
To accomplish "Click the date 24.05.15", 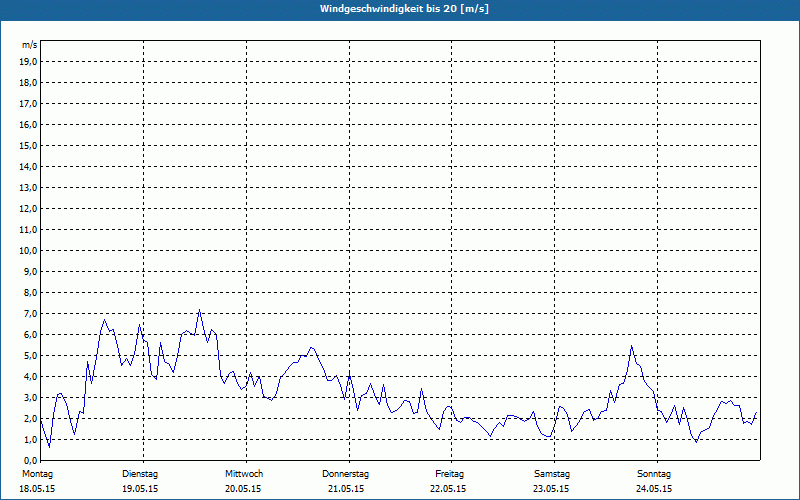I will click(654, 489).
